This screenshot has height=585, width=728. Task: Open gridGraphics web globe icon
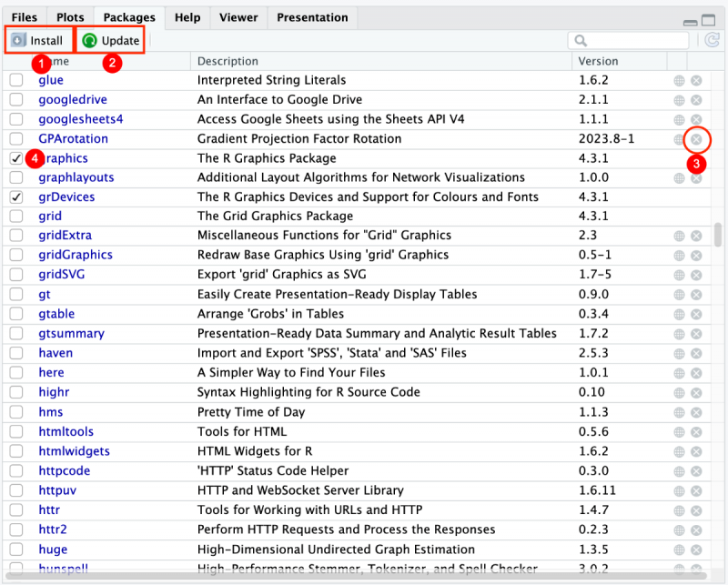(x=679, y=256)
